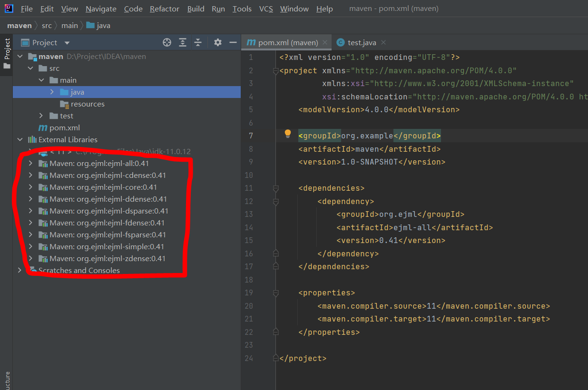Click the library icon of ejml-core:0.41
Viewport: 588px width, 390px height.
coord(43,187)
